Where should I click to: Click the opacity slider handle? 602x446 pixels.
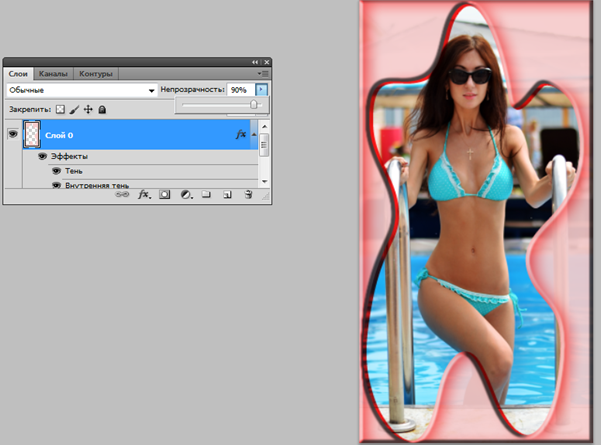click(x=254, y=104)
